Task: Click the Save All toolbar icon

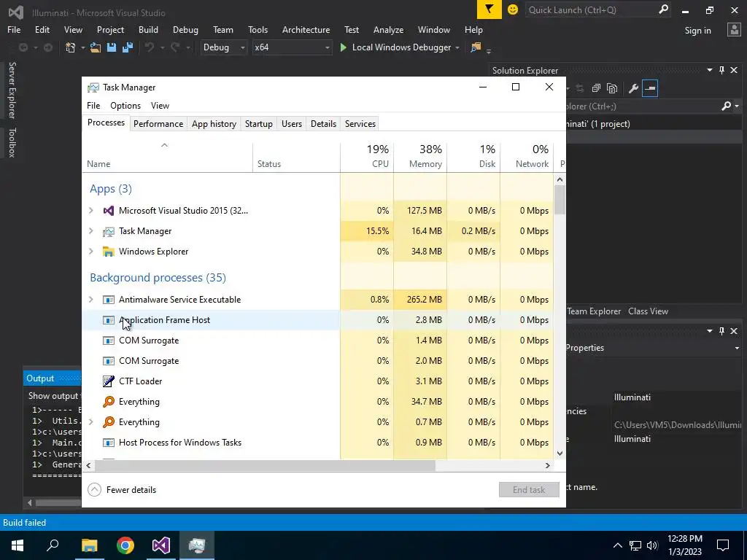Action: (128, 47)
